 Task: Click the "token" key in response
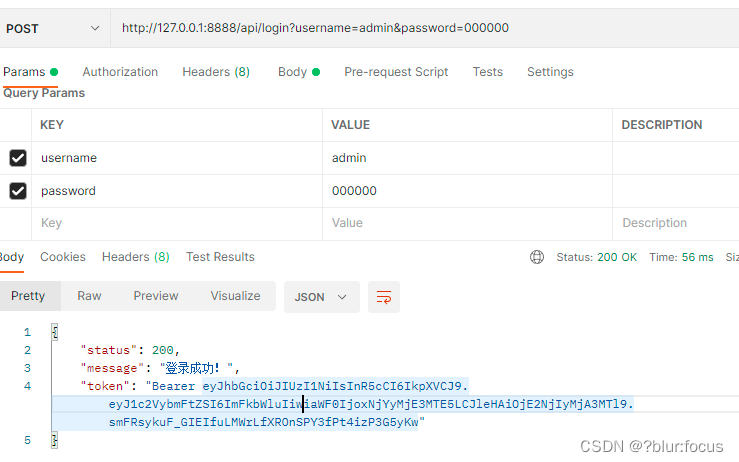[x=105, y=386]
